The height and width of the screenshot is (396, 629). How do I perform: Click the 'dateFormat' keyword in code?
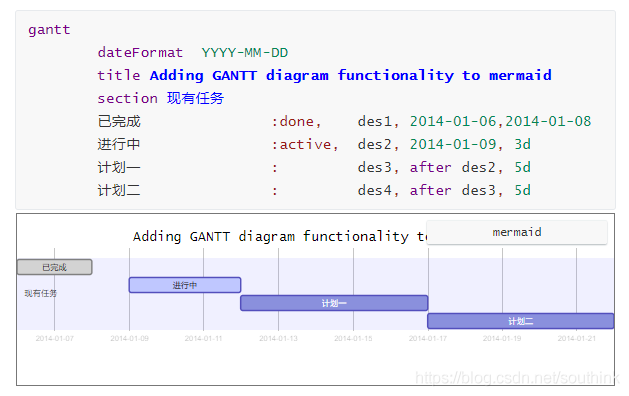pos(140,53)
